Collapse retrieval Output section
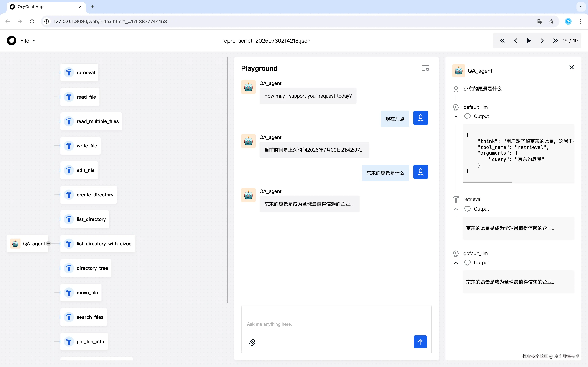This screenshot has width=588, height=367. point(456,209)
